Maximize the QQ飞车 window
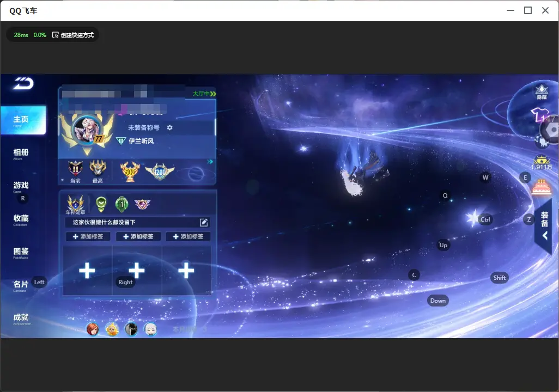Viewport: 559px width, 392px height. click(527, 10)
